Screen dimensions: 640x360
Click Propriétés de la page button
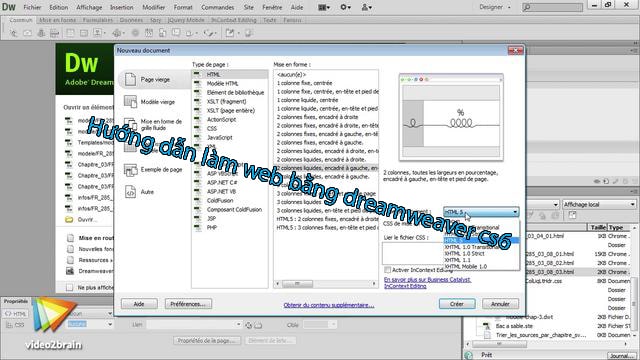206,340
